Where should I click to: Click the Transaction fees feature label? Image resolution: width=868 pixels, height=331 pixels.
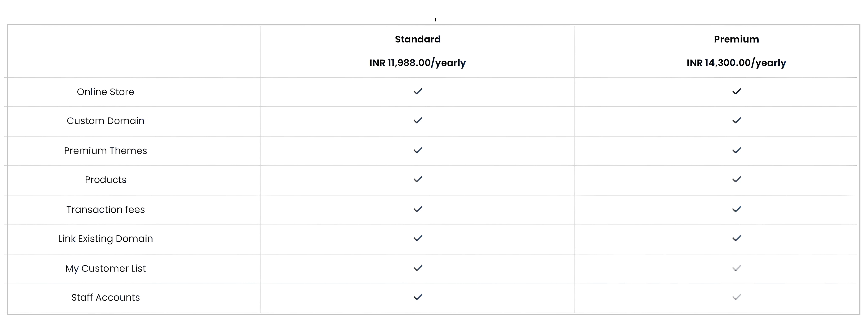point(105,209)
